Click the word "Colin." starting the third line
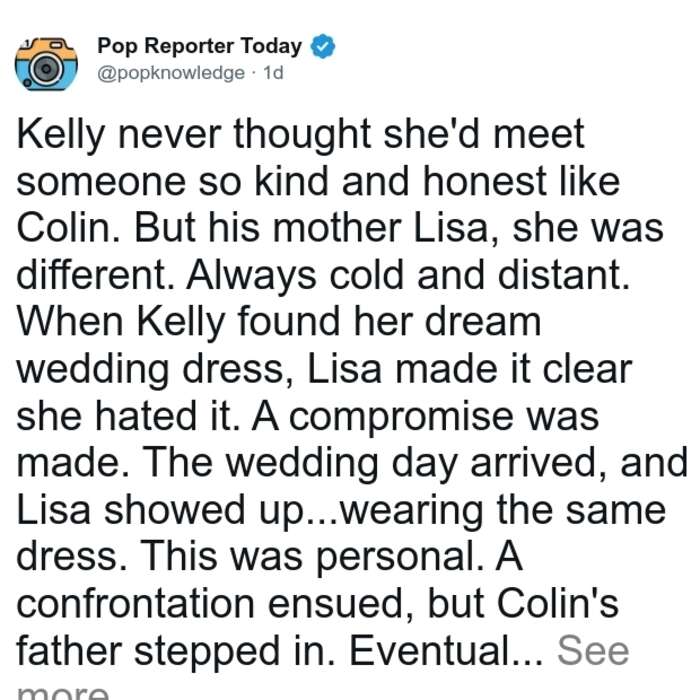The width and height of the screenshot is (700, 700). coord(68,229)
